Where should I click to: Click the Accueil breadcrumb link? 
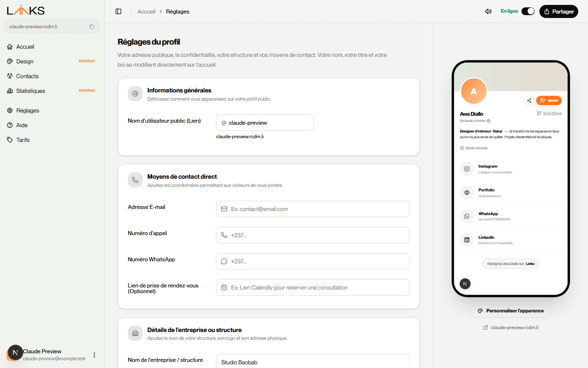pyautogui.click(x=146, y=11)
